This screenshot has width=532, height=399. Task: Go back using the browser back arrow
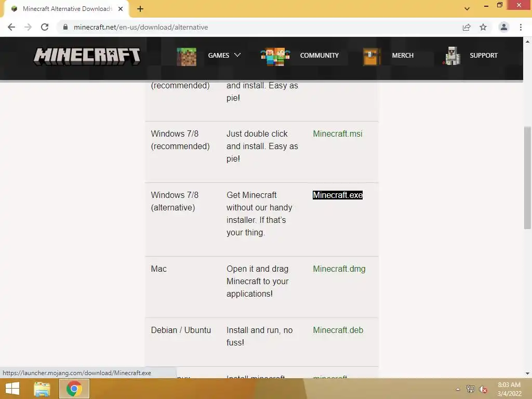[11, 27]
